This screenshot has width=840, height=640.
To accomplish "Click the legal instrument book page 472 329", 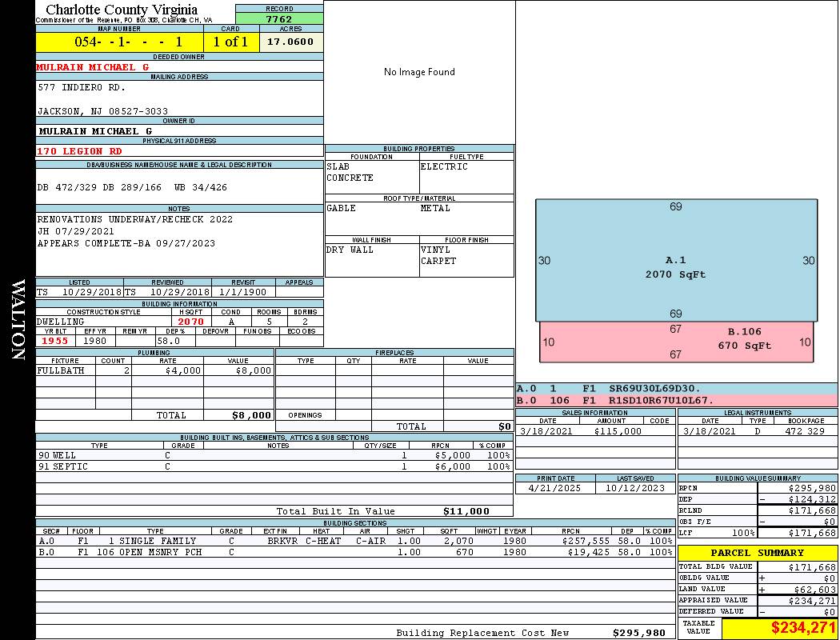I will pyautogui.click(x=805, y=431).
